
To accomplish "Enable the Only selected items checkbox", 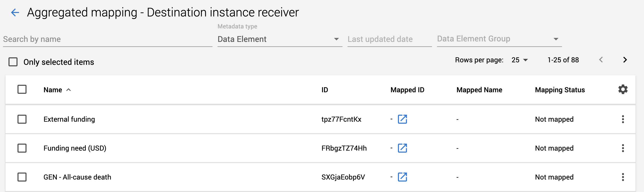I will (x=13, y=62).
